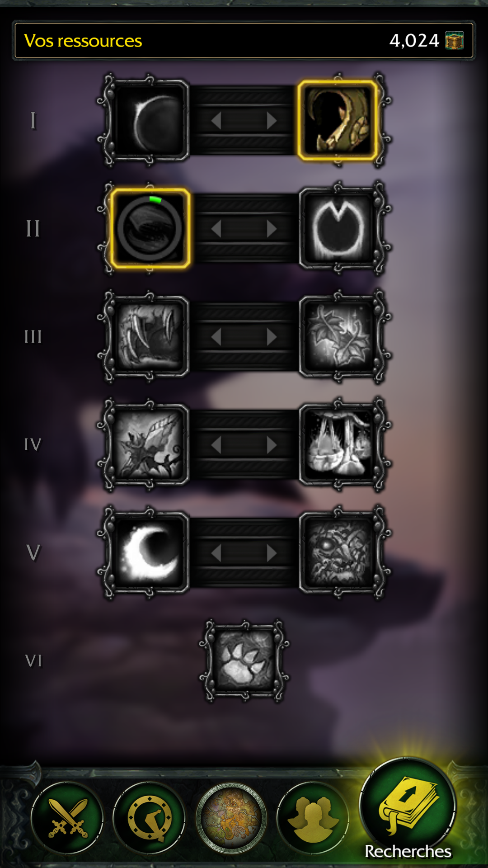Select the treant face talent in tier V
The height and width of the screenshot is (868, 488).
338,552
